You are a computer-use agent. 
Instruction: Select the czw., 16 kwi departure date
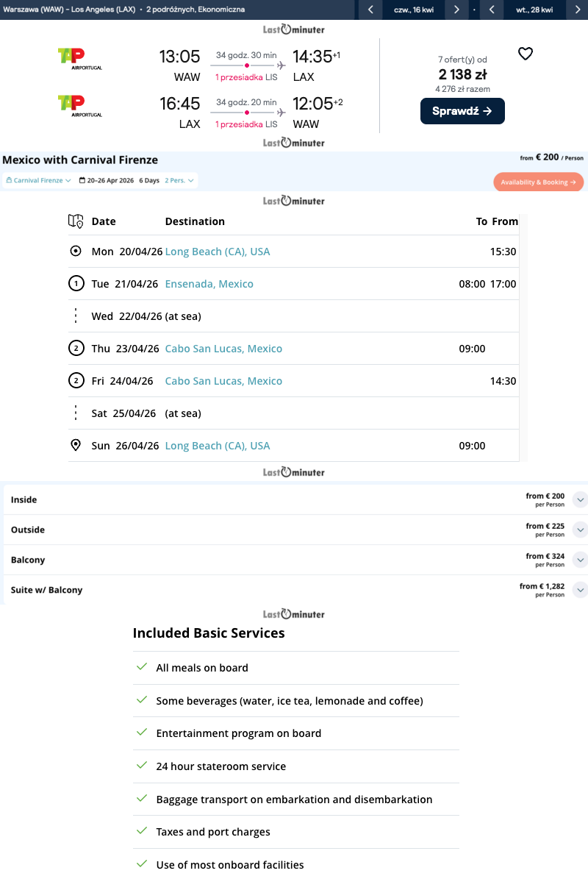tap(413, 10)
